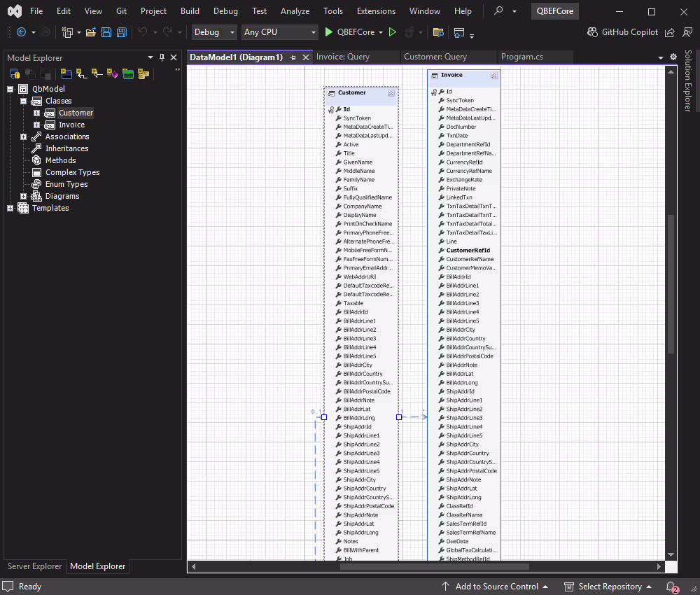Image resolution: width=700 pixels, height=595 pixels.
Task: Click the diagram horizontal scrollbar thumb
Action: coord(435,567)
